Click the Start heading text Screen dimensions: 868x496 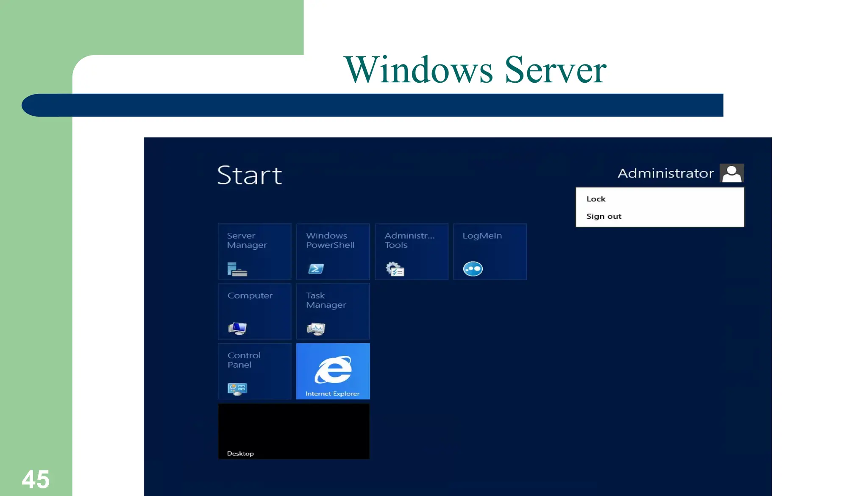point(249,175)
